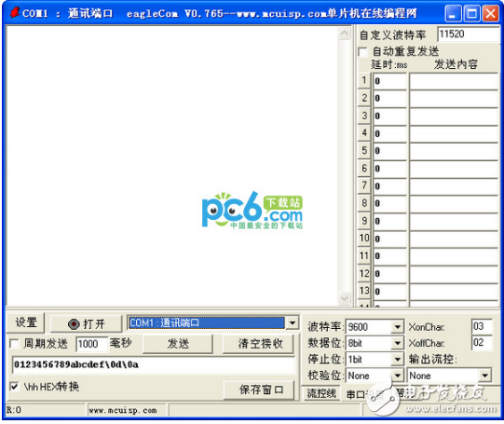Image resolution: width=504 pixels, height=424 pixels.
Task: Click 打开 to open the port
Action: coord(87,323)
